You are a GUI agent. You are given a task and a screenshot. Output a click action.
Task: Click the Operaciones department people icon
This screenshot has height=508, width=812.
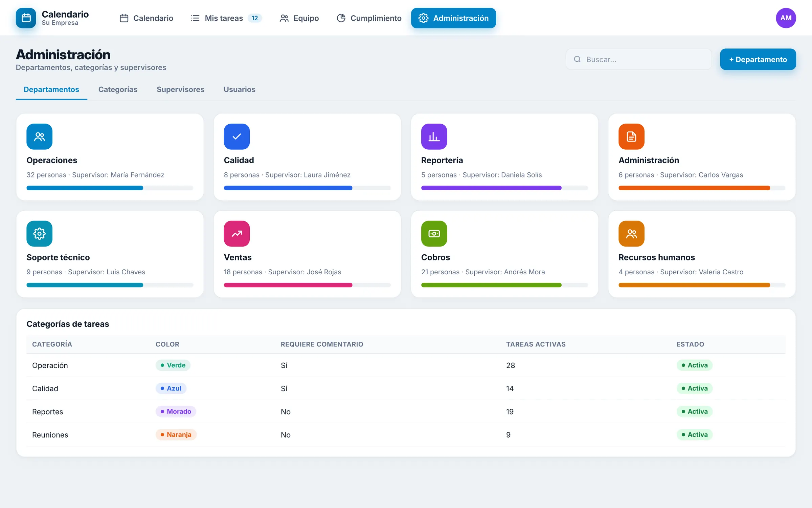click(x=40, y=136)
